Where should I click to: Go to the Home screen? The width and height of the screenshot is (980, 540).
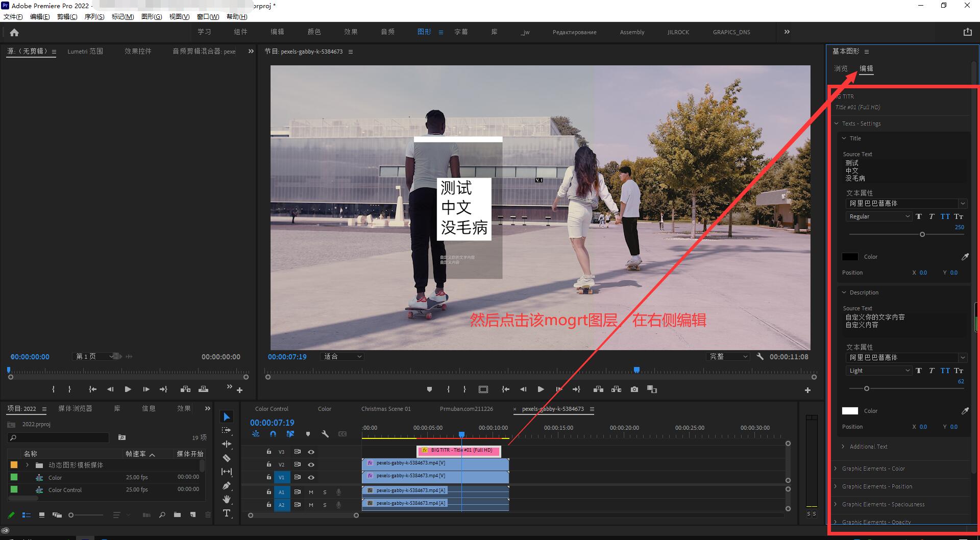[14, 33]
